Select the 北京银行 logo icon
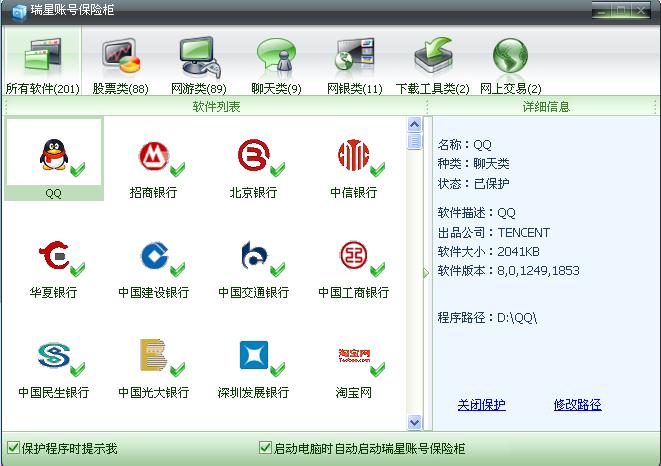661x466 pixels. [x=253, y=155]
